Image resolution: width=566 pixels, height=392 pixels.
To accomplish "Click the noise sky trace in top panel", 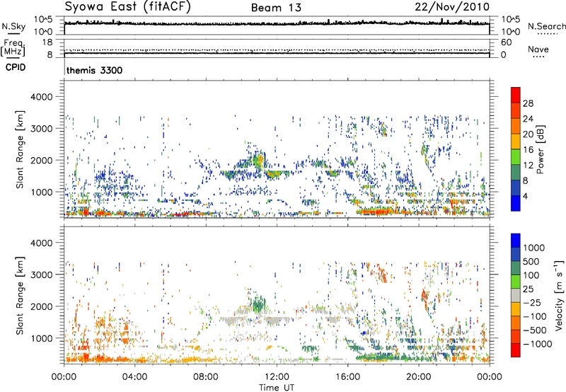I will pyautogui.click(x=277, y=23).
